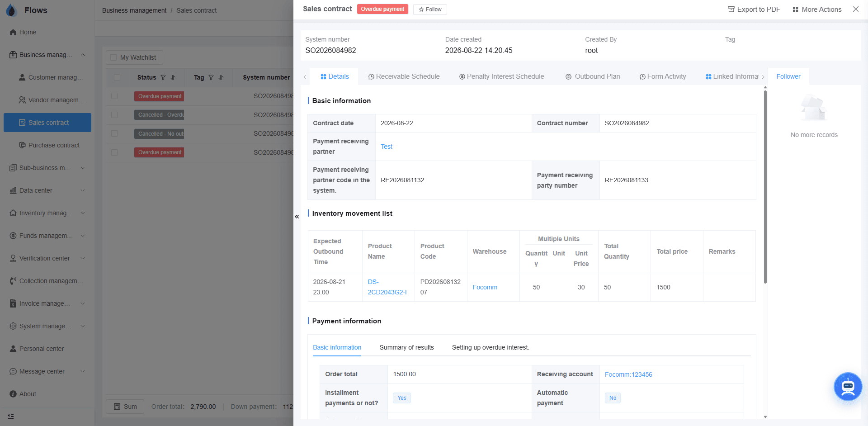Open Vendor management sidebar item
Viewport: 868px width, 426px height.
pos(51,100)
